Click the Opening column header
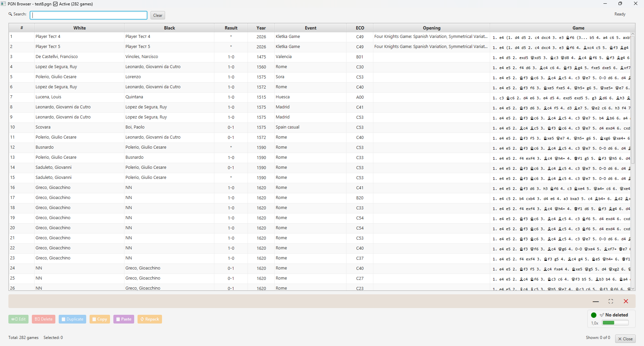The image size is (644, 346). 432,28
